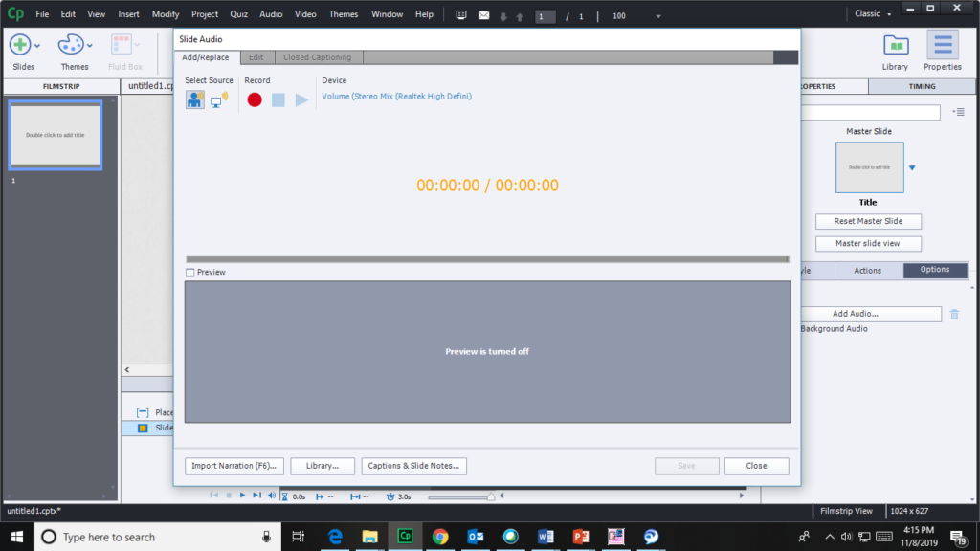Open Captions & Slide Notes button
The height and width of the screenshot is (551, 980).
point(413,466)
